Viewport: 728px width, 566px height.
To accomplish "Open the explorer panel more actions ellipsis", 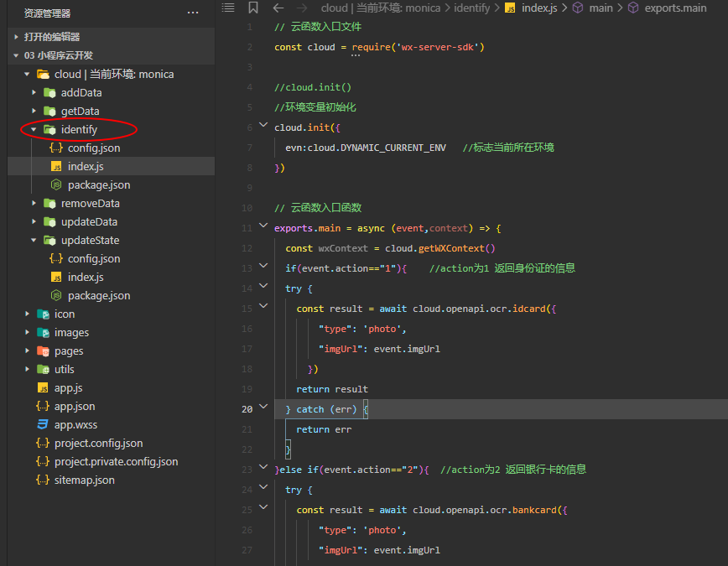I will pos(193,13).
